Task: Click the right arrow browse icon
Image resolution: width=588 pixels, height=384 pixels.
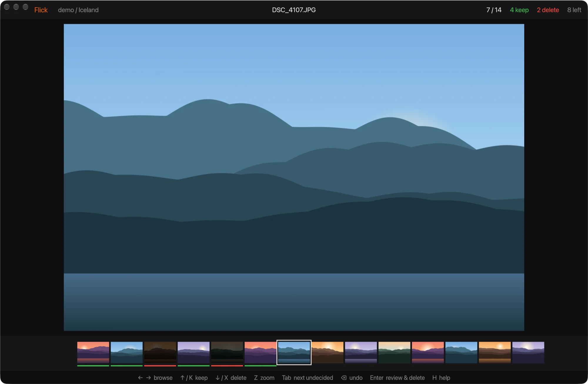Action: pyautogui.click(x=148, y=378)
